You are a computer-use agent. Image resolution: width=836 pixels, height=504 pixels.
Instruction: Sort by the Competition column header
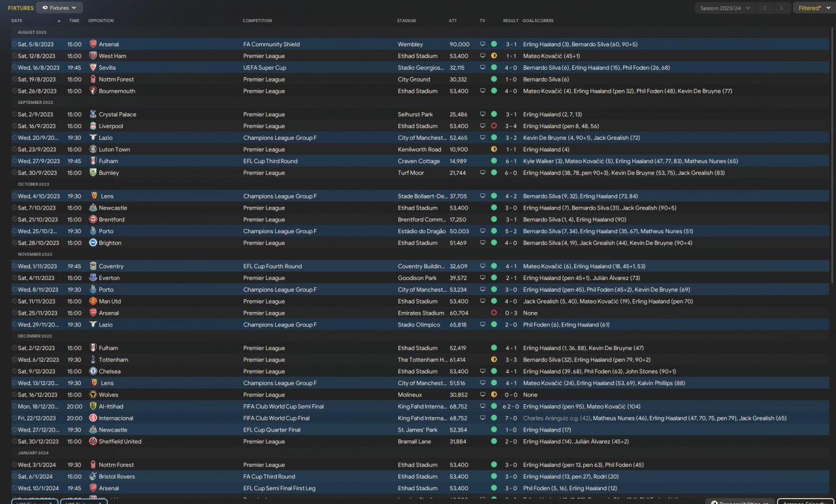tap(257, 21)
